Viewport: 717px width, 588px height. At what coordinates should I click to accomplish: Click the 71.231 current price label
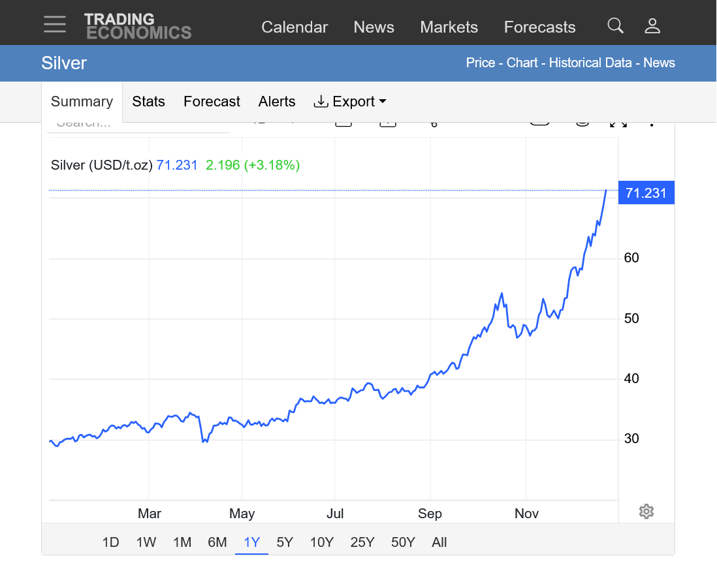(x=645, y=193)
